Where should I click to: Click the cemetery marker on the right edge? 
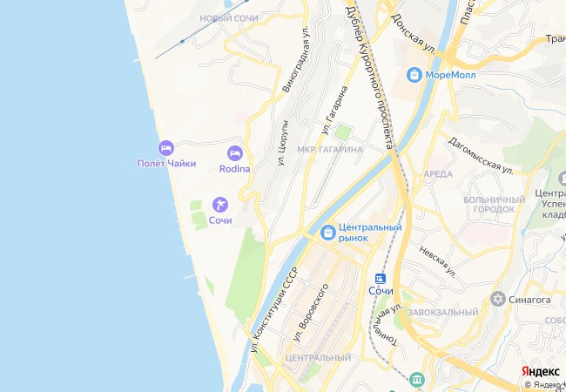563,179
